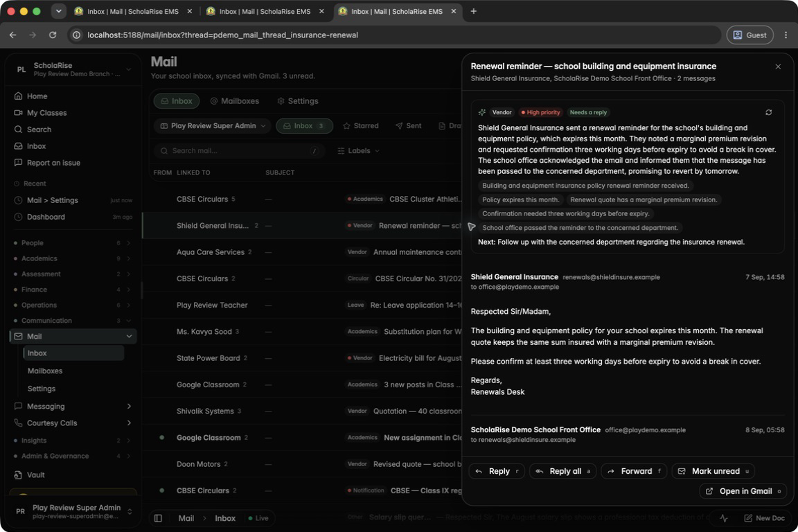Close the Renewal reminder thread panel

[778, 66]
